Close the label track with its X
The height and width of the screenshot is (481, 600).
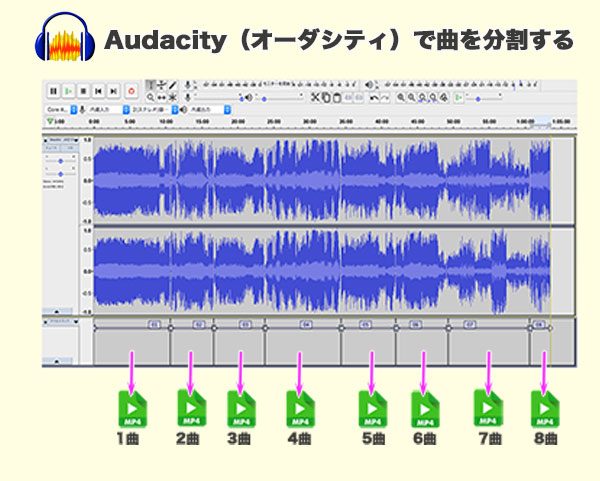(x=46, y=322)
